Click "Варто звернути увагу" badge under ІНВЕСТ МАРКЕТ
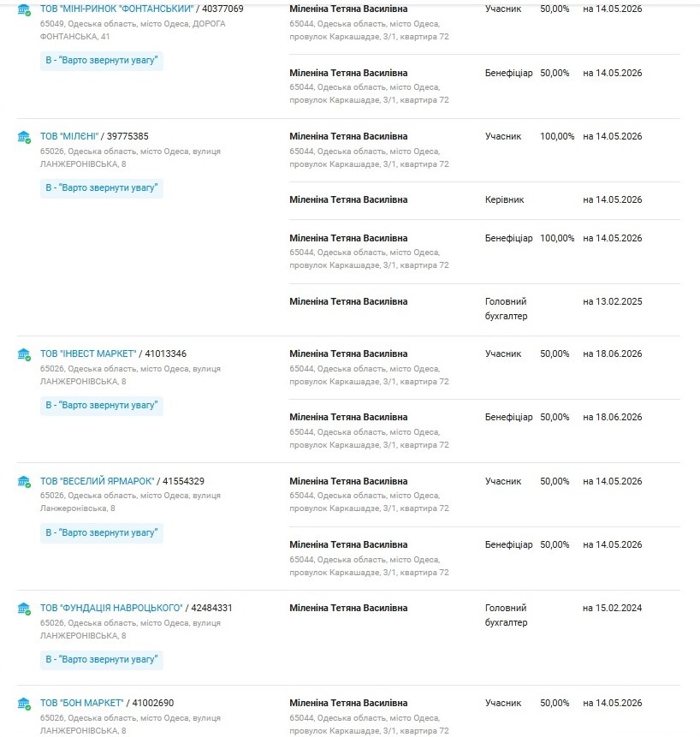 102,405
